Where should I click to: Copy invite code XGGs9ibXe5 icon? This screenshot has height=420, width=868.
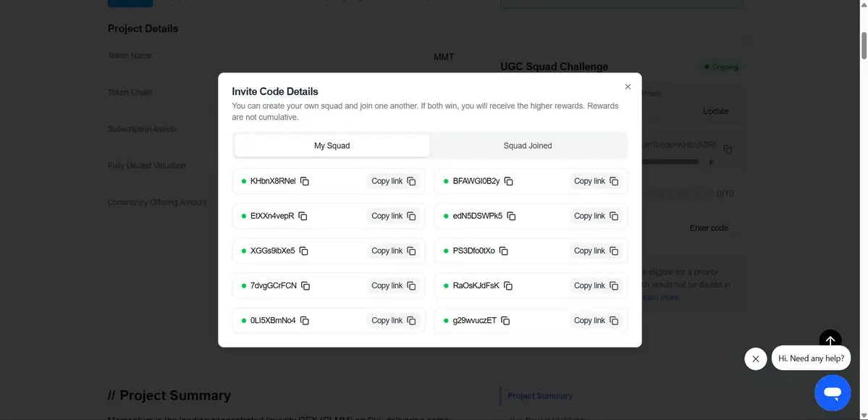304,251
